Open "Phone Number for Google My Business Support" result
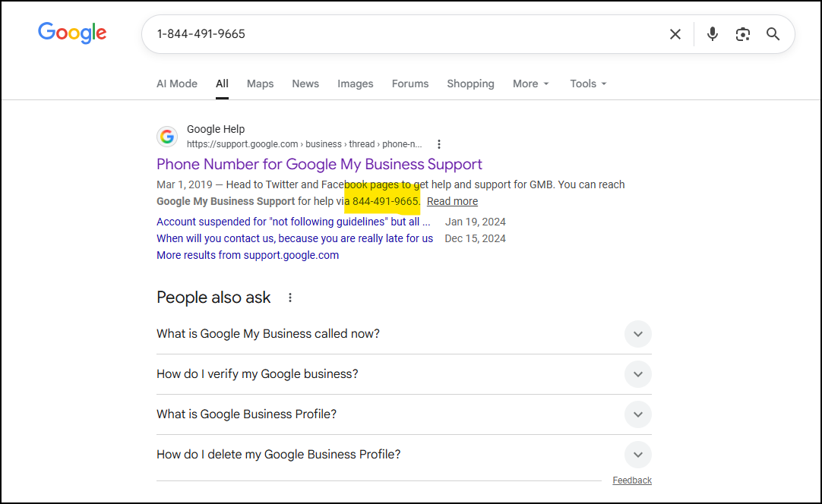The width and height of the screenshot is (822, 504). pyautogui.click(x=319, y=164)
